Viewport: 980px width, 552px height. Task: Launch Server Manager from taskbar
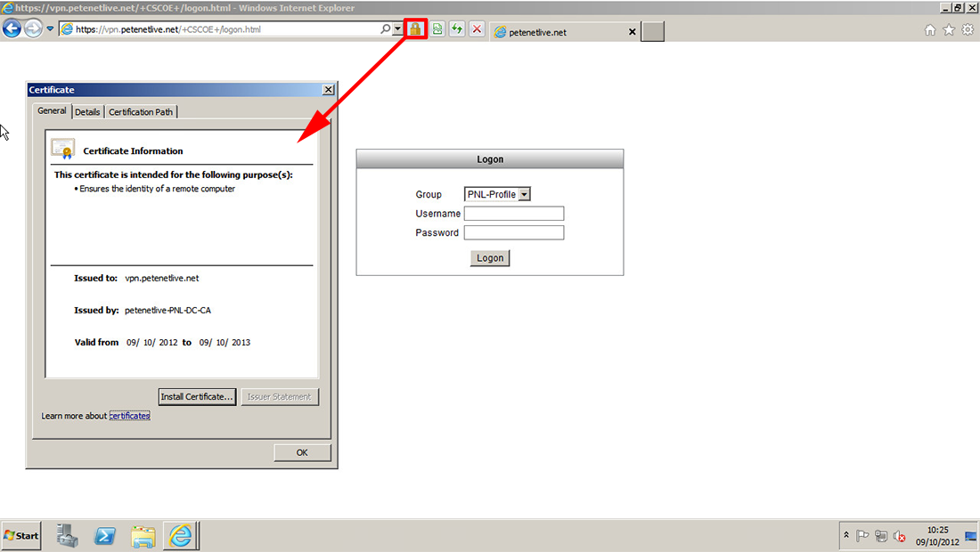[67, 536]
